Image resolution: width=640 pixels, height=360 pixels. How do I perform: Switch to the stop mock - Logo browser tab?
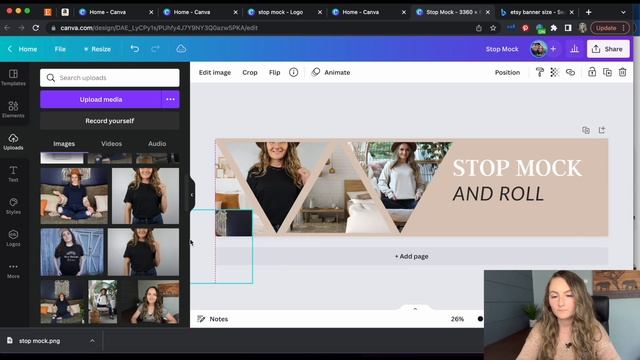click(280, 12)
